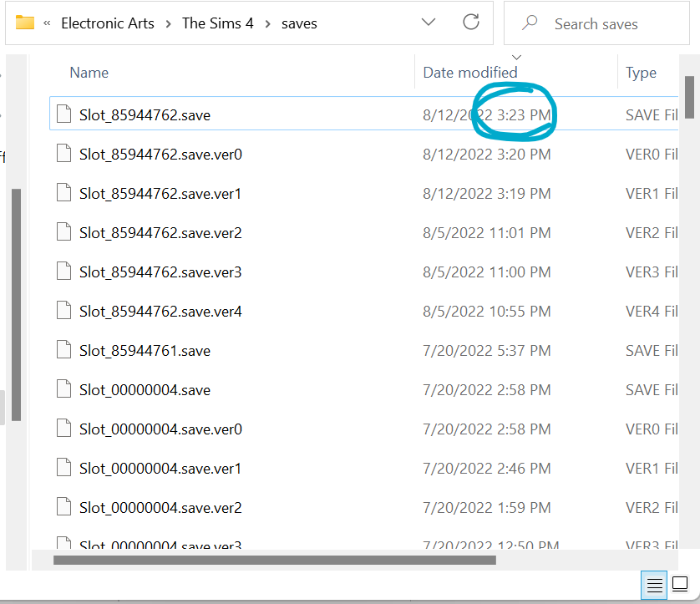
Task: Switch to large thumbnails view layout
Action: [680, 584]
